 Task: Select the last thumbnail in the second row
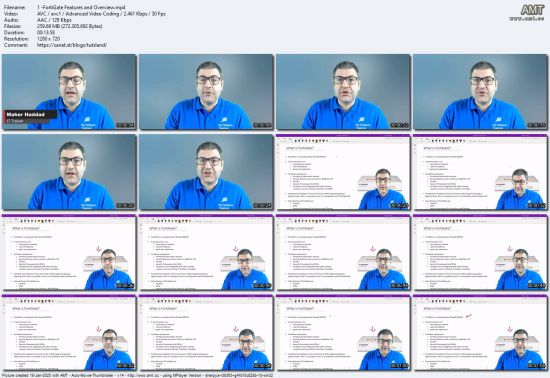coord(481,172)
